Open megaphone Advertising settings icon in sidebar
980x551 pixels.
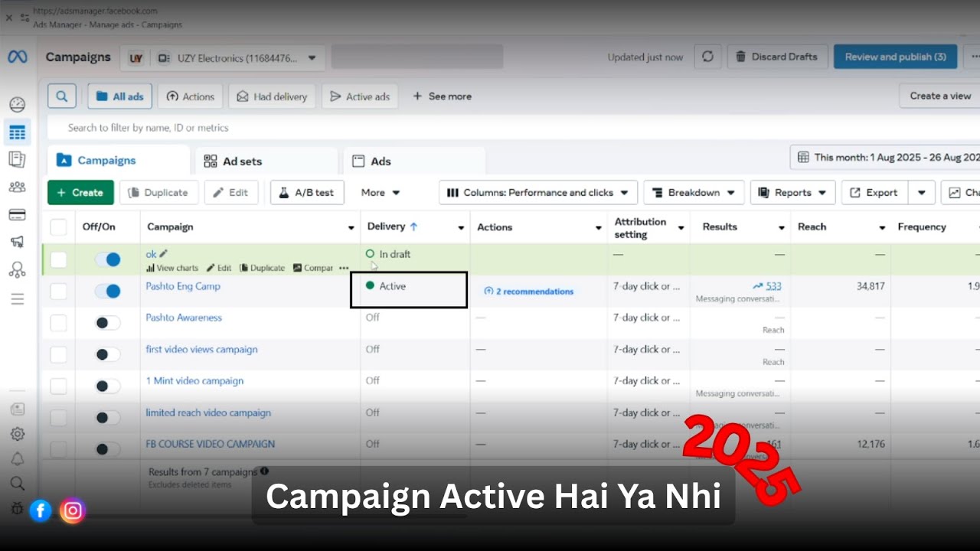[17, 242]
